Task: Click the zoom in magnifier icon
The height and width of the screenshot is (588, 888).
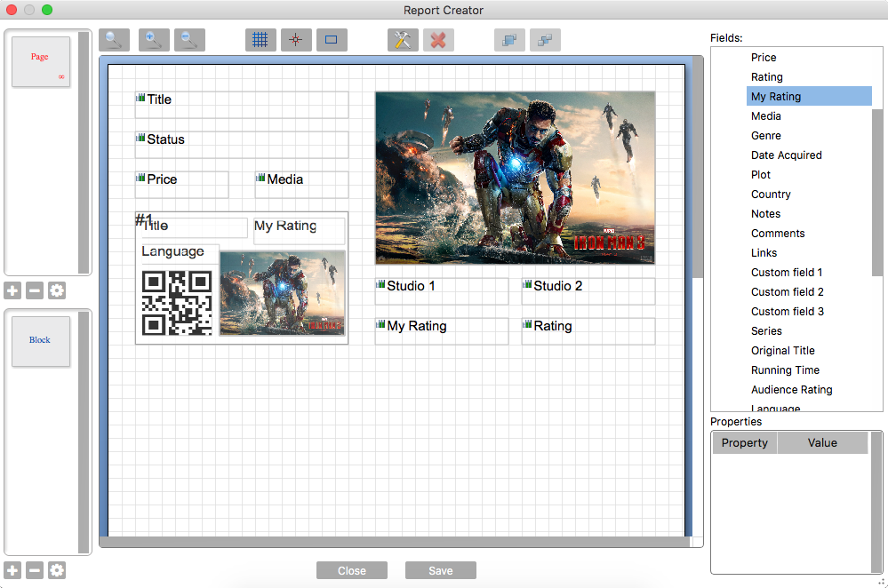Action: (154, 40)
